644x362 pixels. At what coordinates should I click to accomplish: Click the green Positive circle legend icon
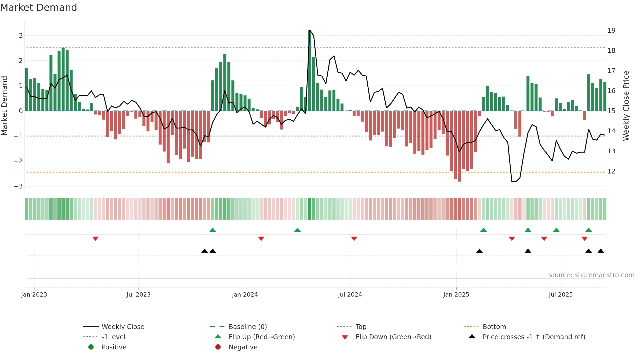coord(91,347)
